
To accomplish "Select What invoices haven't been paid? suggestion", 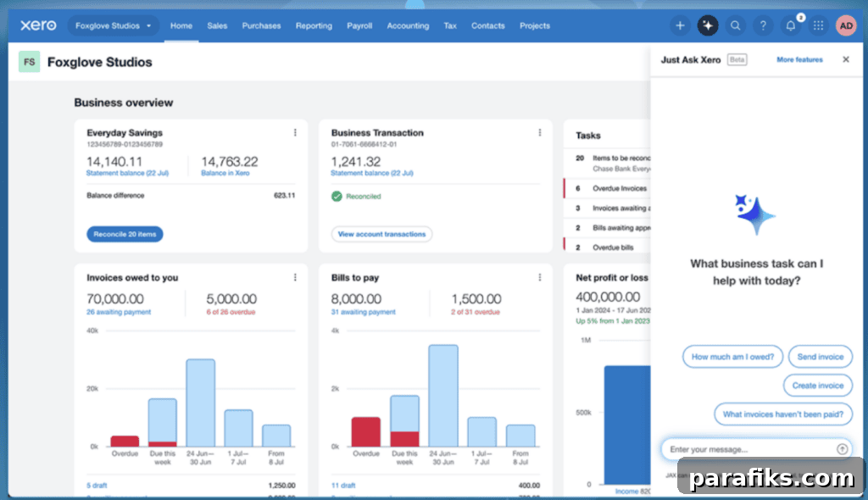I will pyautogui.click(x=782, y=414).
